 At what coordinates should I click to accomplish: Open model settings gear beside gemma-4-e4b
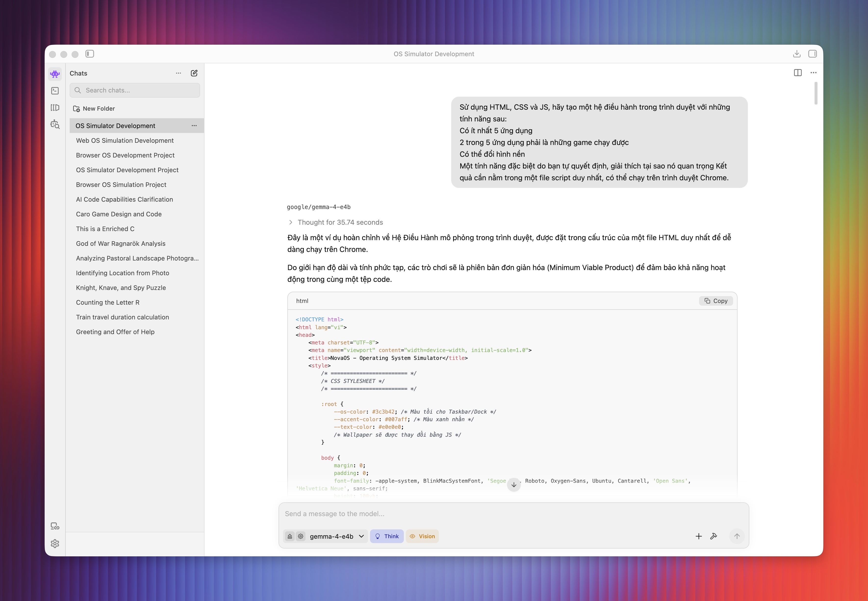300,536
